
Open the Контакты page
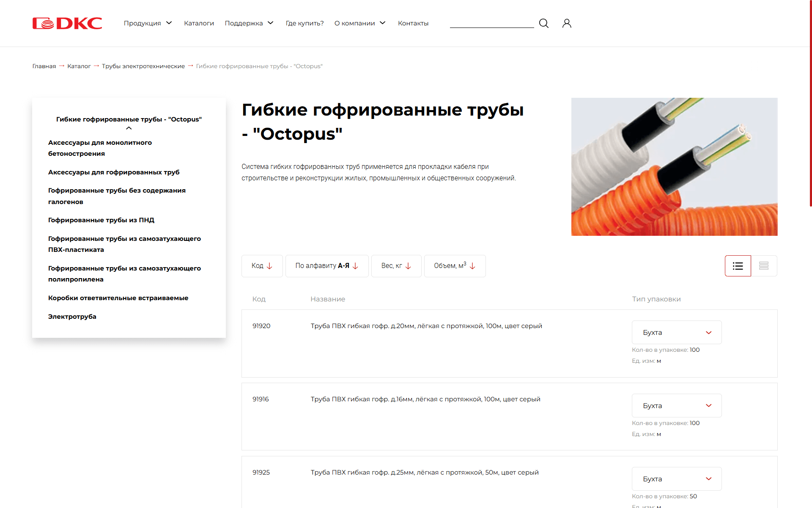point(413,23)
